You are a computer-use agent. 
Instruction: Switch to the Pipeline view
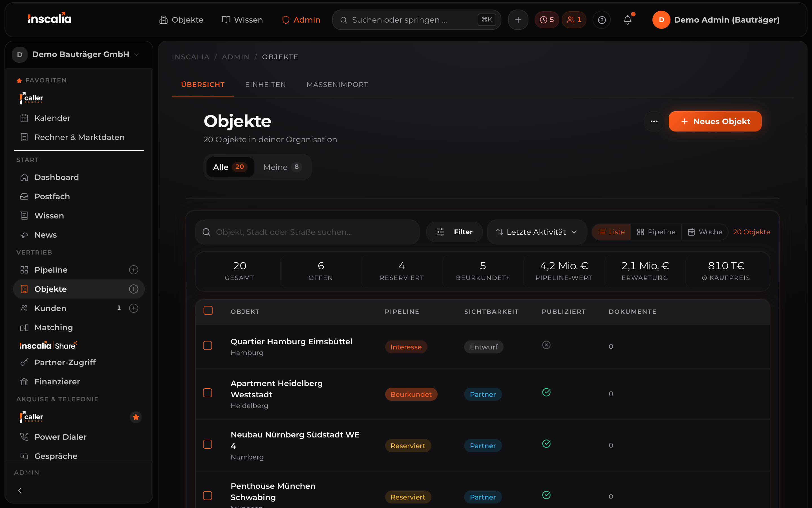click(x=656, y=232)
